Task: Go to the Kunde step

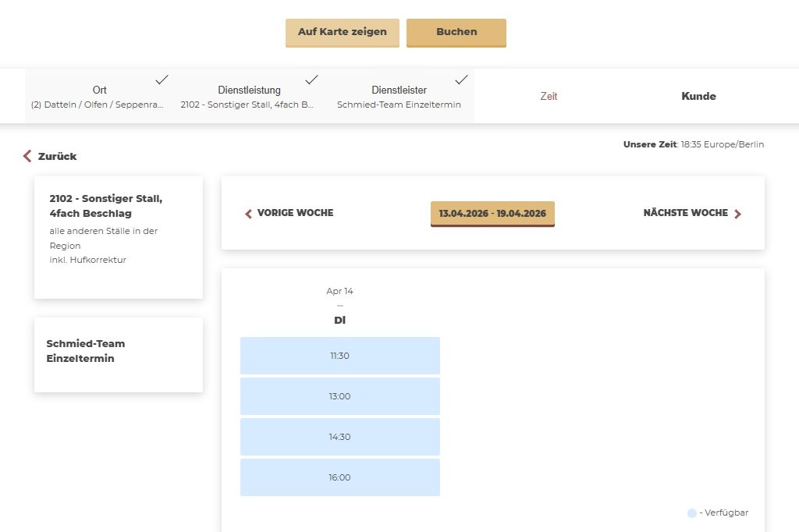Action: pyautogui.click(x=698, y=97)
